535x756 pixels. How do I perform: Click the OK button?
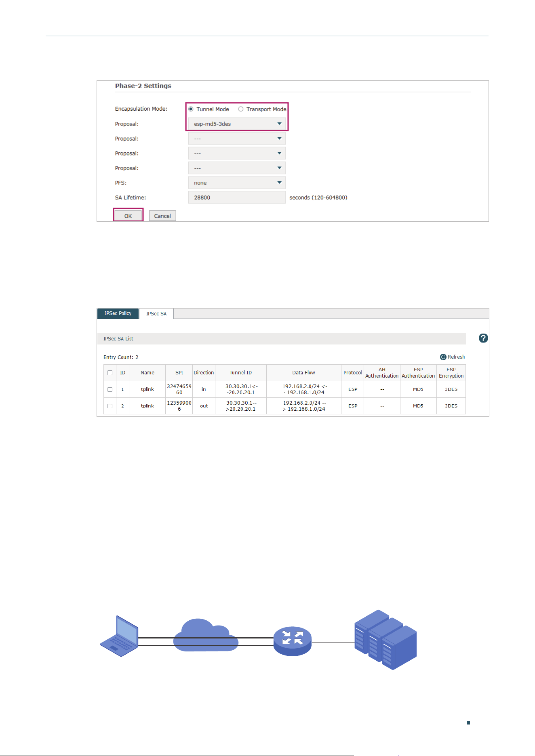[x=128, y=216]
